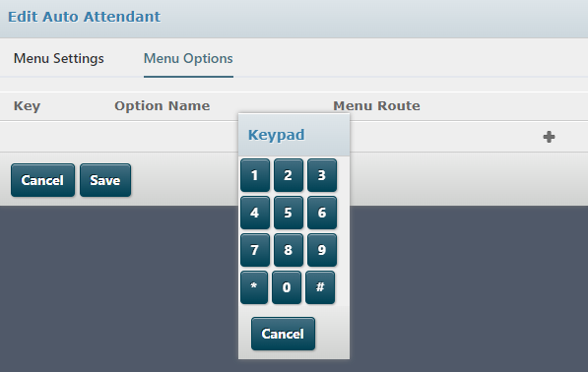Cancel editing the Auto Attendant
The image size is (588, 372).
pos(42,180)
